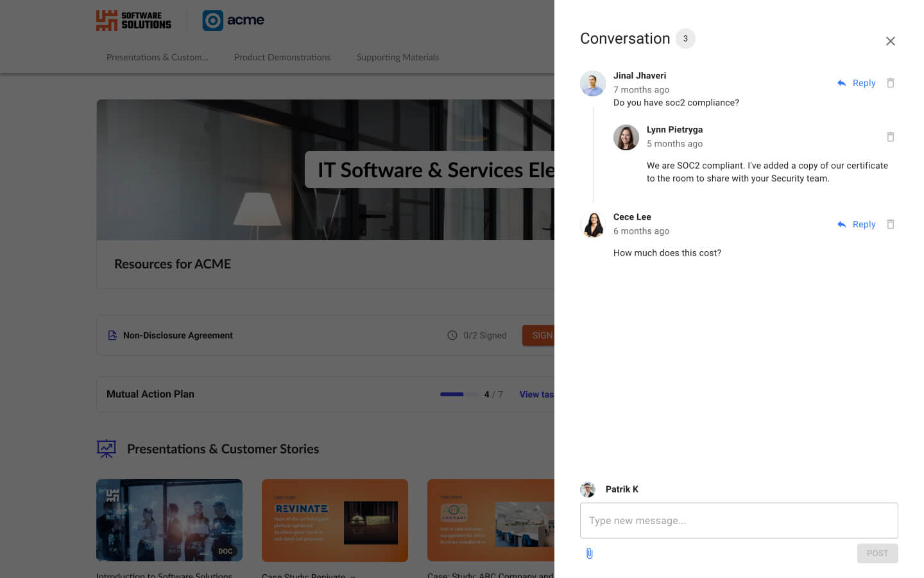Click the clock icon beside 0/2 Signed
This screenshot has height=578, width=924.
coord(451,335)
